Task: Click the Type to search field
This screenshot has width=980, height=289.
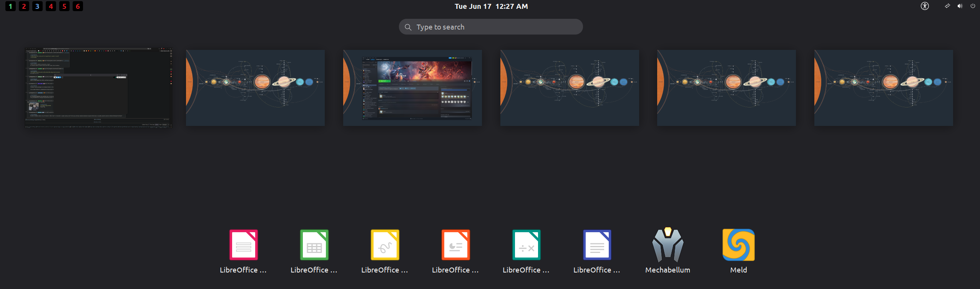Action: click(x=491, y=27)
